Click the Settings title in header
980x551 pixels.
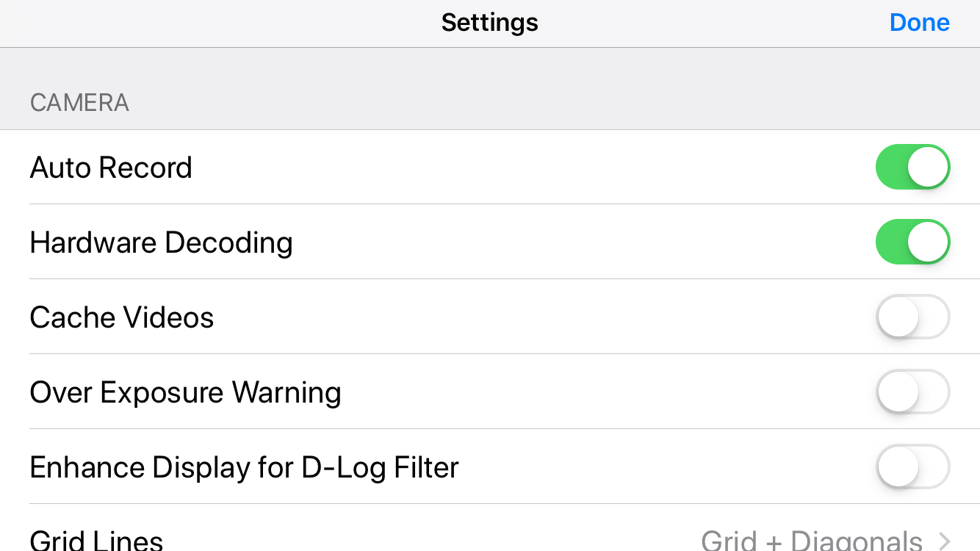click(489, 22)
